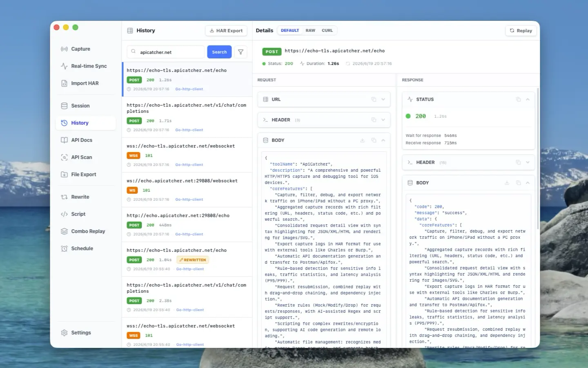588x368 pixels.
Task: Click the Settings gear icon
Action: tap(64, 333)
